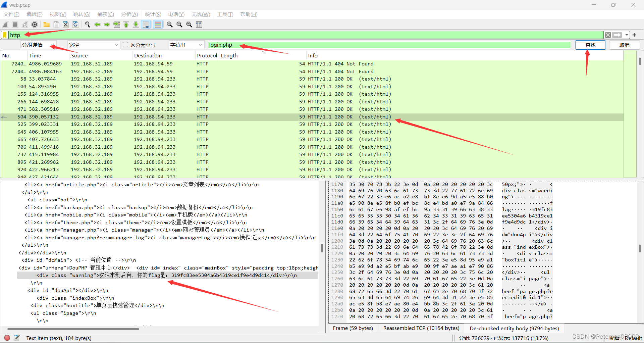
Task: Save this capture file
Action: [56, 24]
